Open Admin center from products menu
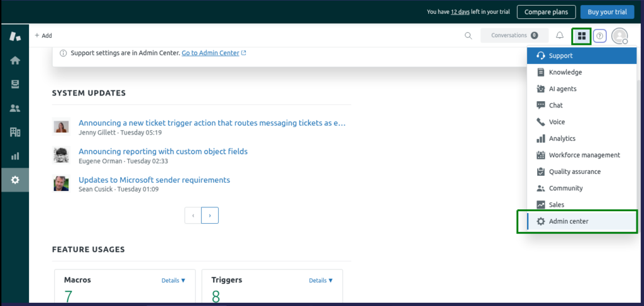644x306 pixels. click(582, 222)
